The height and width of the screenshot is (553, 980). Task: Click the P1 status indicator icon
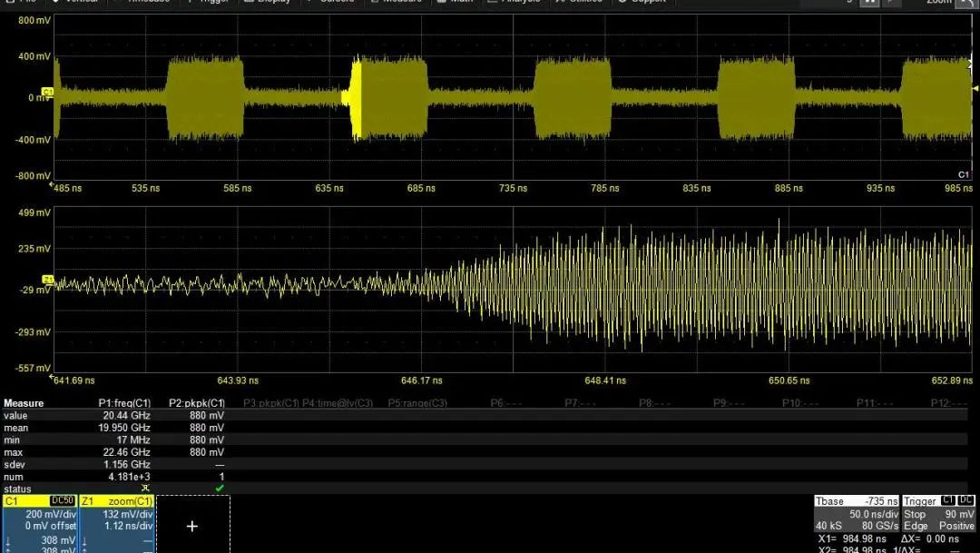[142, 489]
